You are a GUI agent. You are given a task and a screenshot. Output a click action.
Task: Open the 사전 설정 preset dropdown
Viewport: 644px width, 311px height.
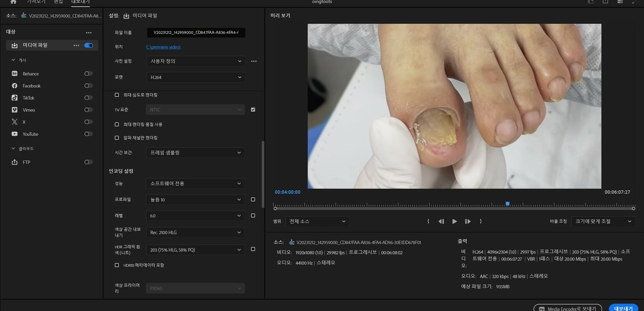(x=196, y=61)
